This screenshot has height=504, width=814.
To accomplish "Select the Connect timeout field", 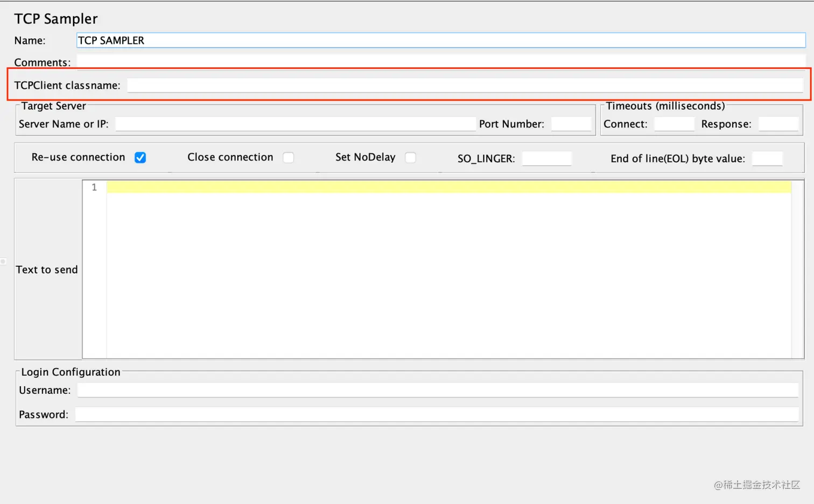I will pos(673,124).
